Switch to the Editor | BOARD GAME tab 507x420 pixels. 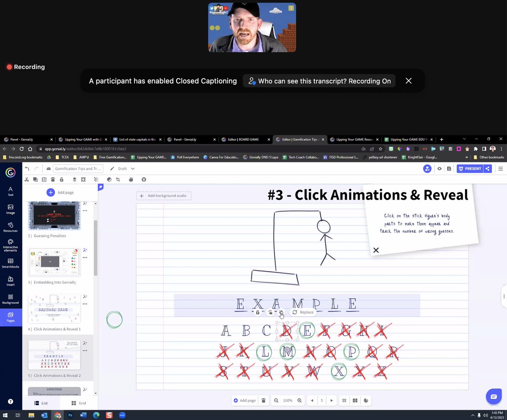tap(245, 139)
